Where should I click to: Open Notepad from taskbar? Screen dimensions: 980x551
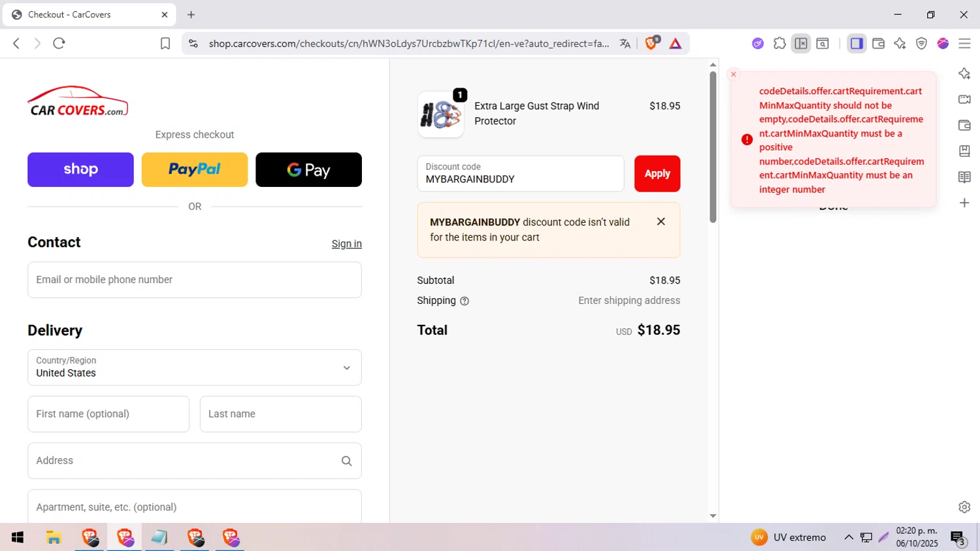click(x=159, y=537)
